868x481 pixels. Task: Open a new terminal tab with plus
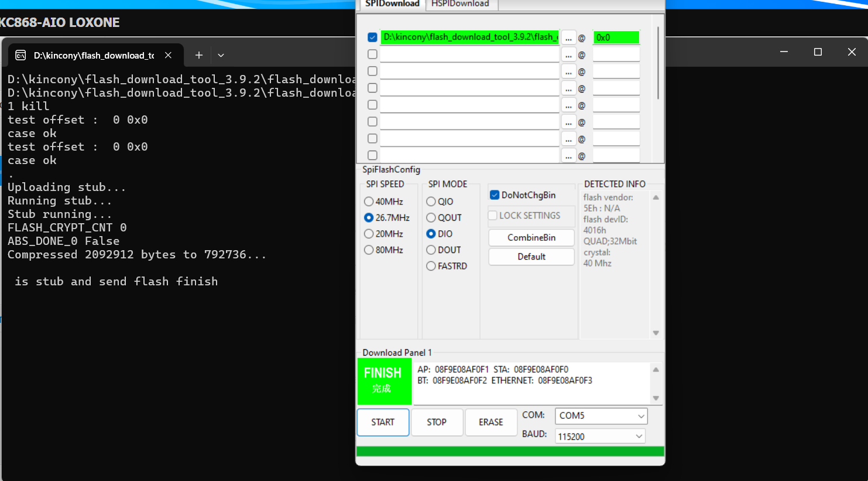coord(199,55)
